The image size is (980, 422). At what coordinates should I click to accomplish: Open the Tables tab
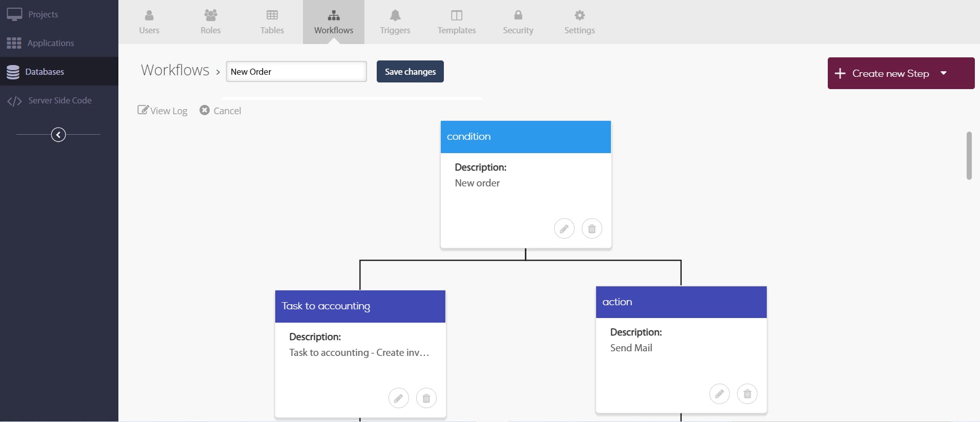[272, 22]
